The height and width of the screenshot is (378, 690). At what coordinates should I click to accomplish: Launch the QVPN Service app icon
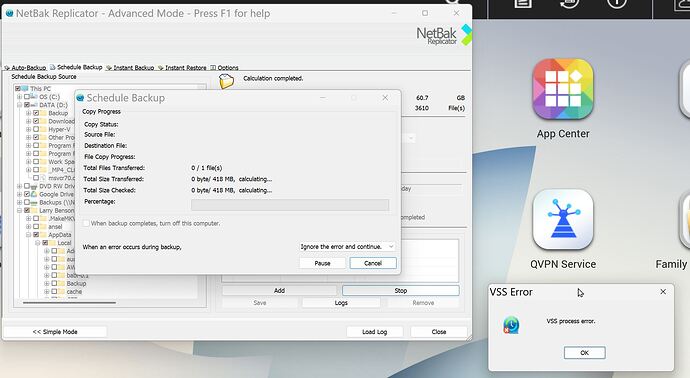[563, 219]
